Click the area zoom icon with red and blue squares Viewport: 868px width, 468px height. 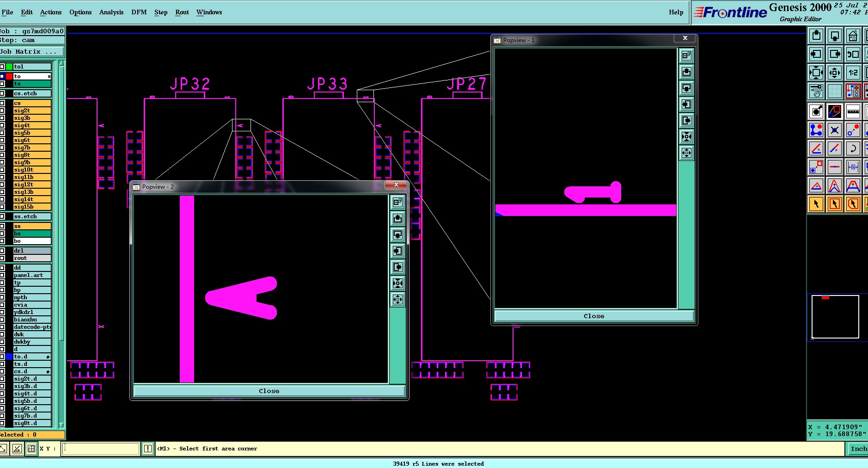835,111
